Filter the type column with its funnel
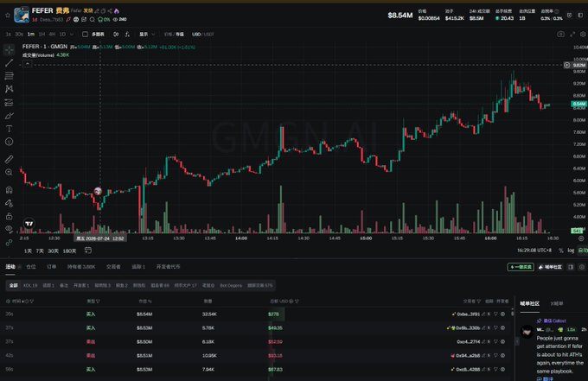This screenshot has height=381, width=588. (x=99, y=302)
